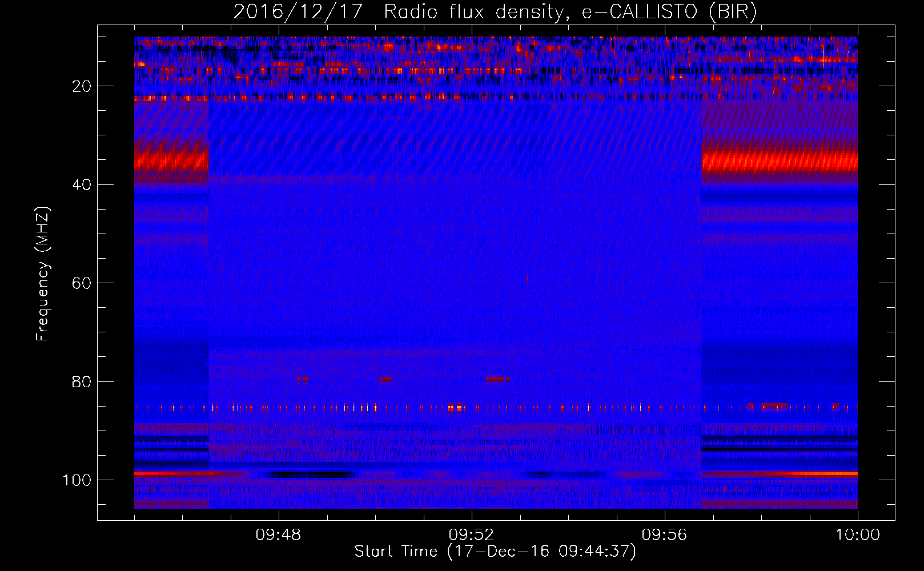Click the 40 frequency tick label
The height and width of the screenshot is (571, 924).
[x=82, y=185]
